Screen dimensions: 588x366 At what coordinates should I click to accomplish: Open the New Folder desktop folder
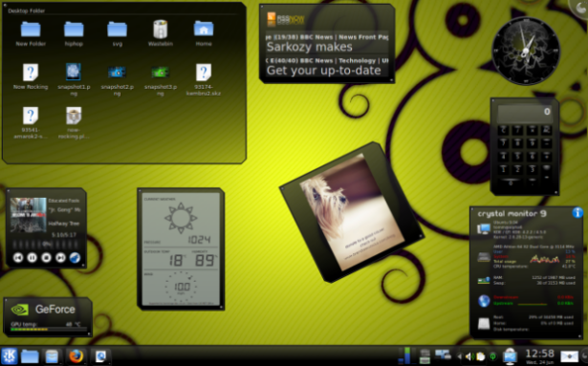coord(31,30)
